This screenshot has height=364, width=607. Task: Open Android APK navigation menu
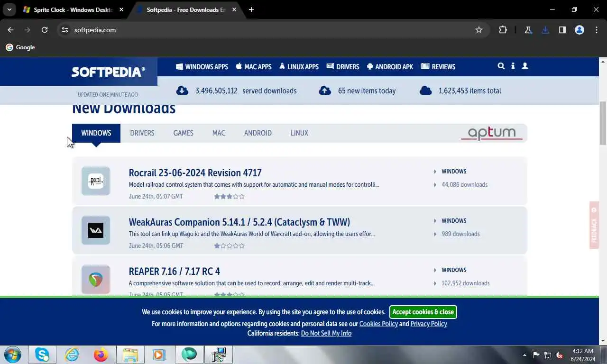[390, 67]
